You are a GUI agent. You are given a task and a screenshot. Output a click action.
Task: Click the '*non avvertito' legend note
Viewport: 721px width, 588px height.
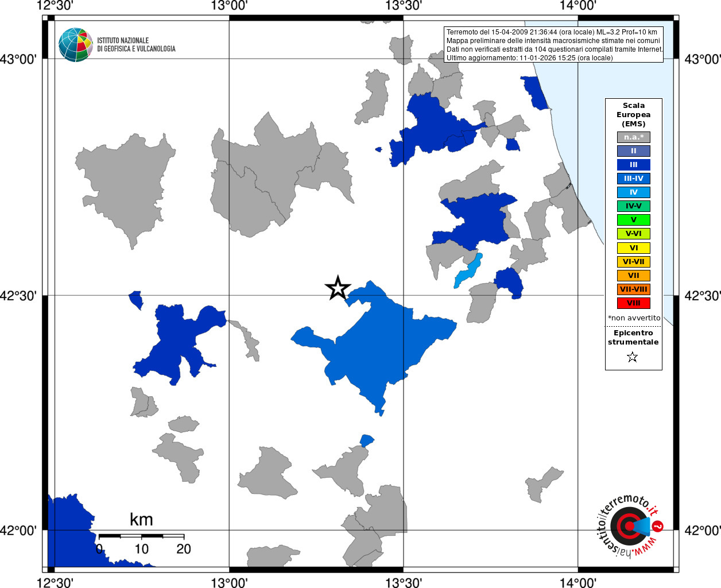point(634,318)
